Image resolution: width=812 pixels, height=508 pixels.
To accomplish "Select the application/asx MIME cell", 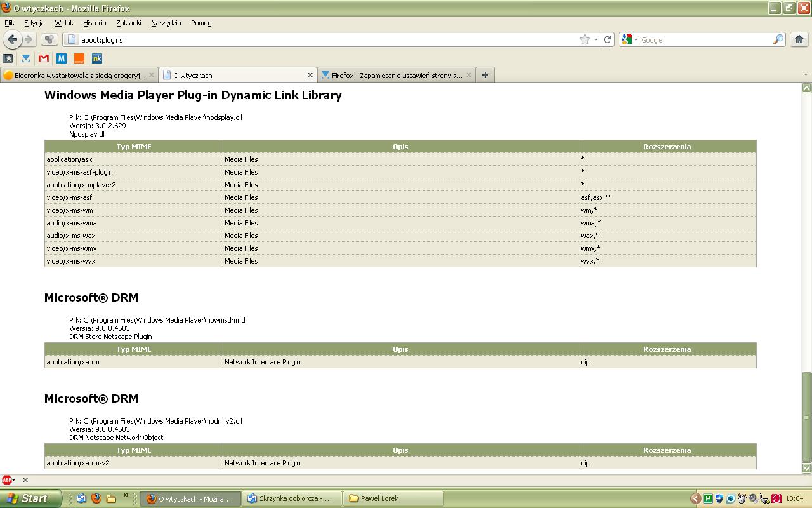I will click(x=133, y=159).
